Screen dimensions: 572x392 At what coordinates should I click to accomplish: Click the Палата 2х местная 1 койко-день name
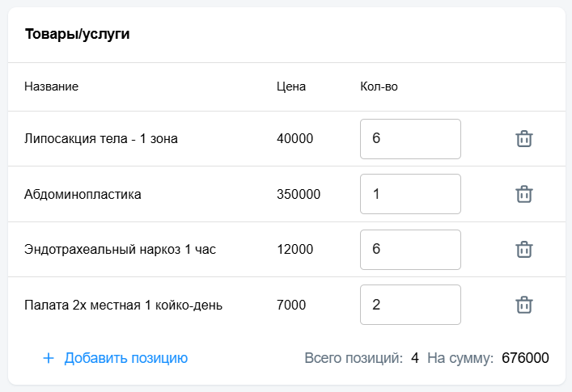click(x=123, y=305)
